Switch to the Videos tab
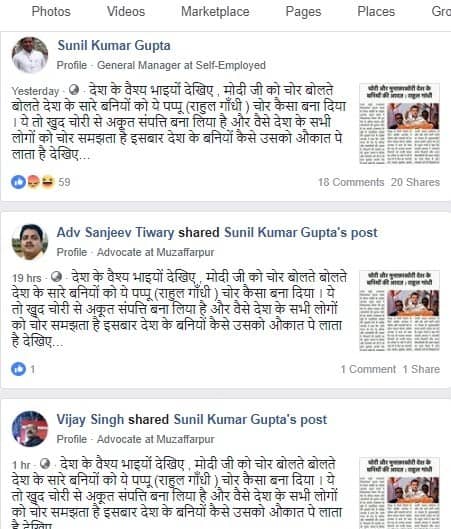The image size is (451, 529). [126, 11]
